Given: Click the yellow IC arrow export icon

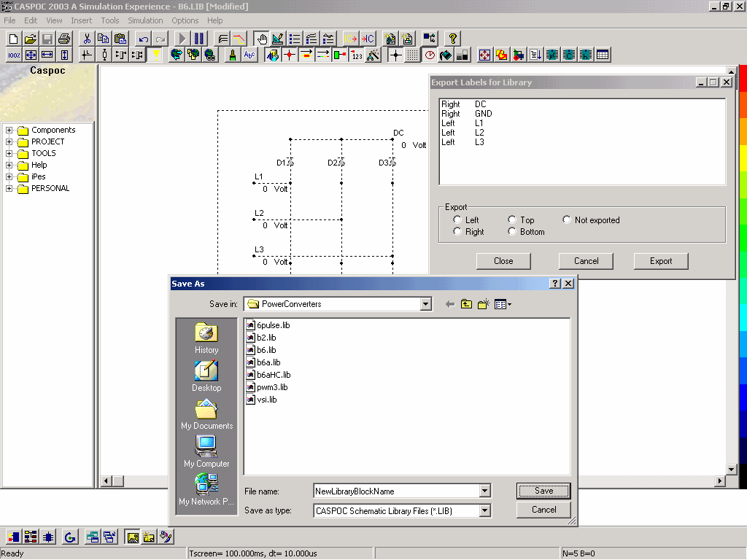Looking at the screenshot, I should pyautogui.click(x=350, y=39).
